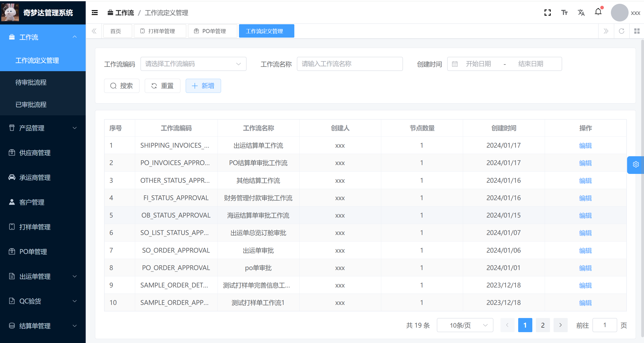644x343 pixels.
Task: Focus the 工作流名称 input field
Action: [350, 64]
